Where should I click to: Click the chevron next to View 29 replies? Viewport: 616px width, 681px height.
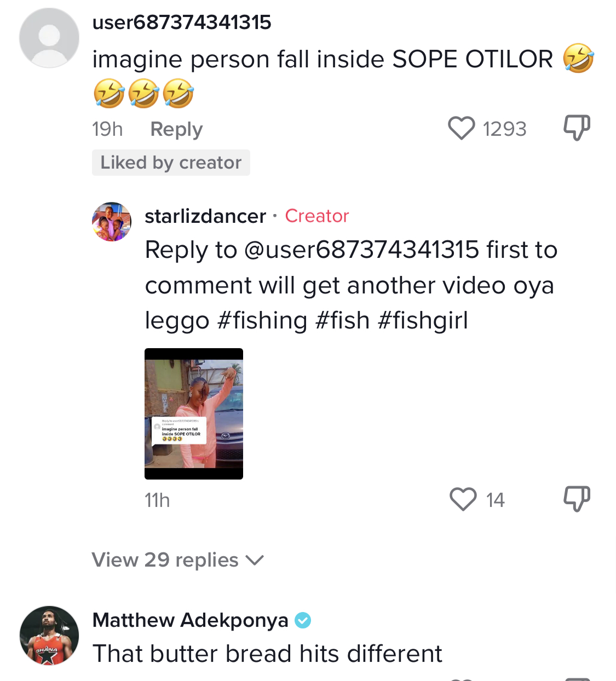[255, 561]
